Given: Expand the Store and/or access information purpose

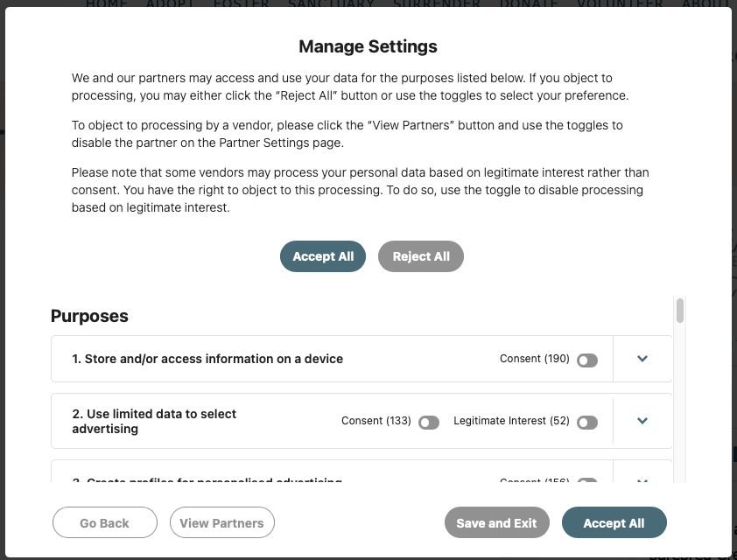Looking at the screenshot, I should pos(642,359).
